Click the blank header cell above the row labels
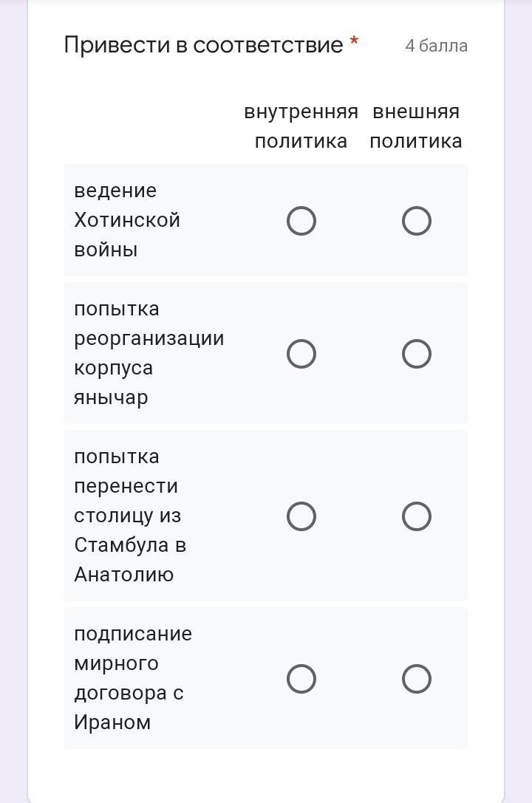This screenshot has height=803, width=532. [x=151, y=126]
